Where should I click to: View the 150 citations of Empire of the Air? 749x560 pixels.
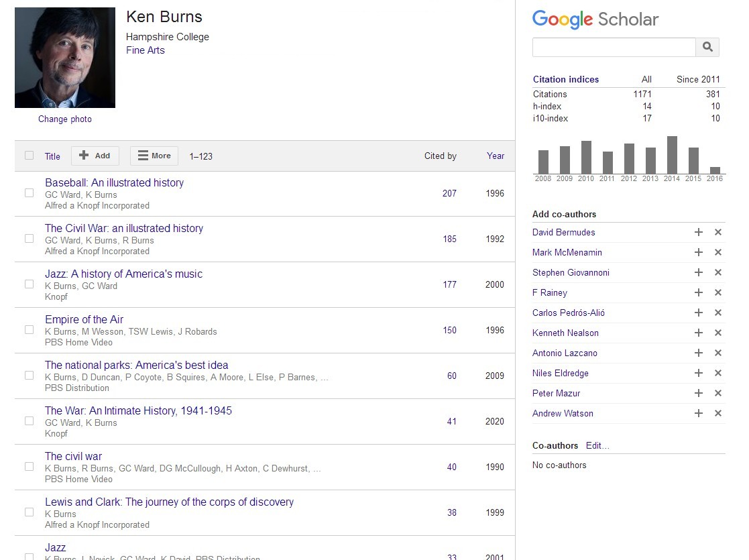[x=449, y=330]
